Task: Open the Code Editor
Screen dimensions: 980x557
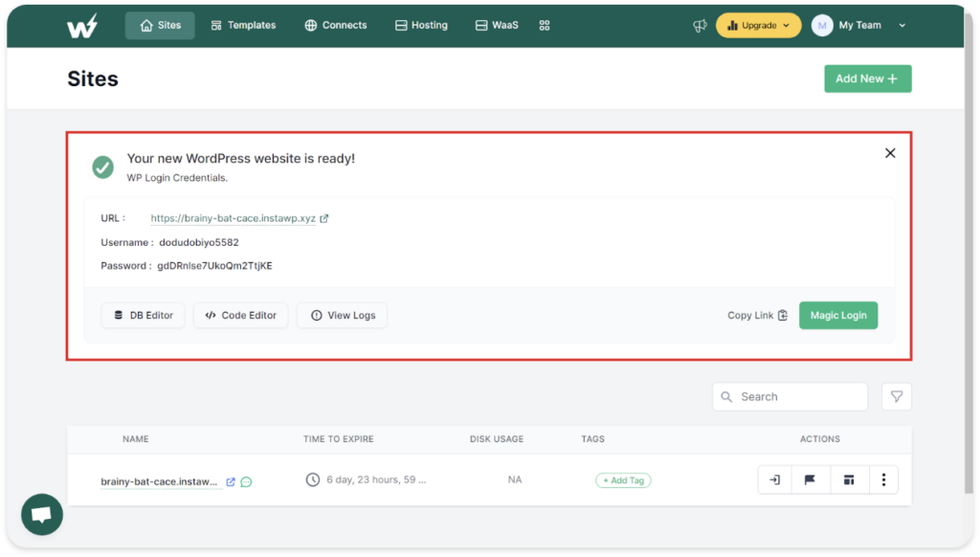Action: [x=240, y=315]
